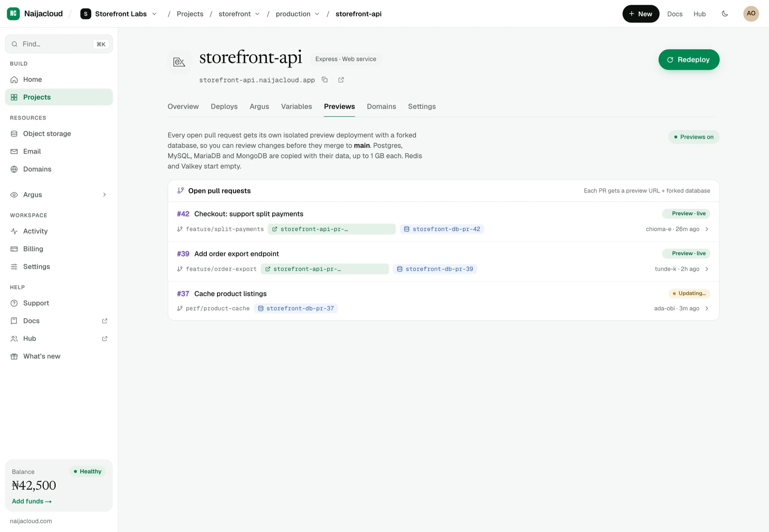The width and height of the screenshot is (769, 532).
Task: Open Object storage in sidebar
Action: (x=59, y=134)
